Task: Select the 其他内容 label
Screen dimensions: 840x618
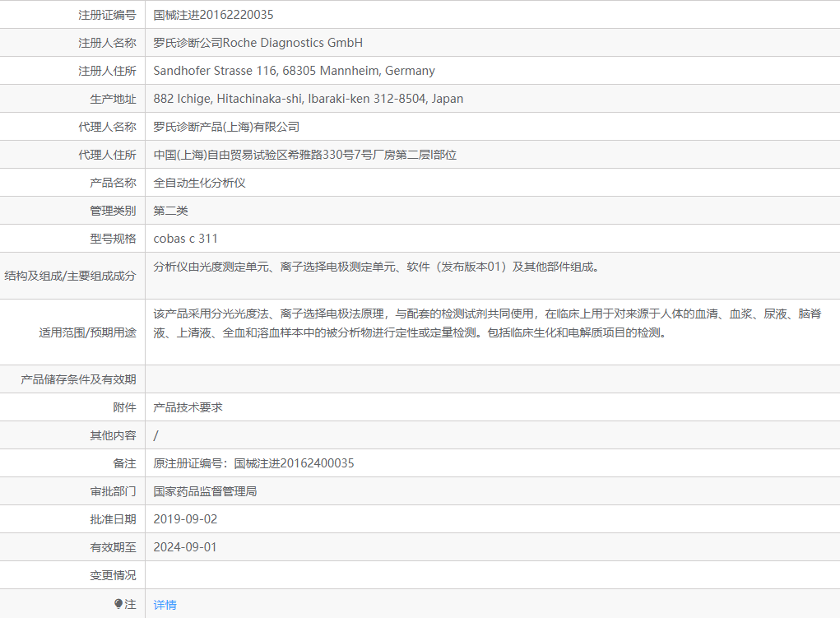Action: (113, 435)
